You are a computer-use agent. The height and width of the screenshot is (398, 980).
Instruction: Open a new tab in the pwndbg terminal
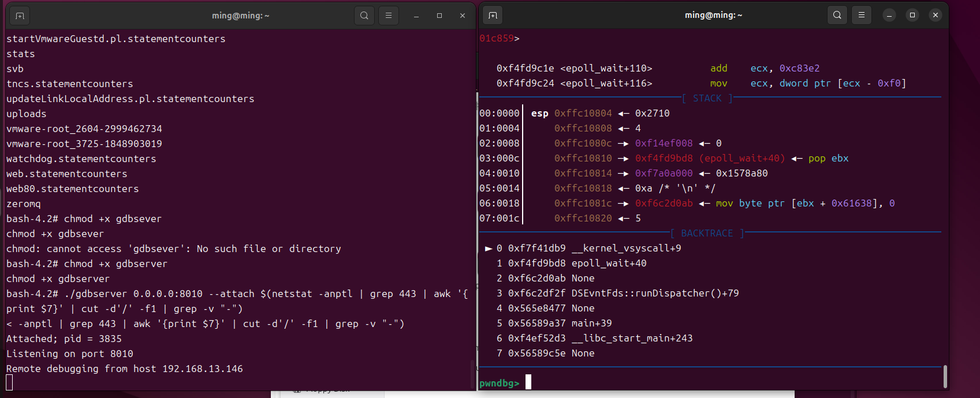point(493,16)
